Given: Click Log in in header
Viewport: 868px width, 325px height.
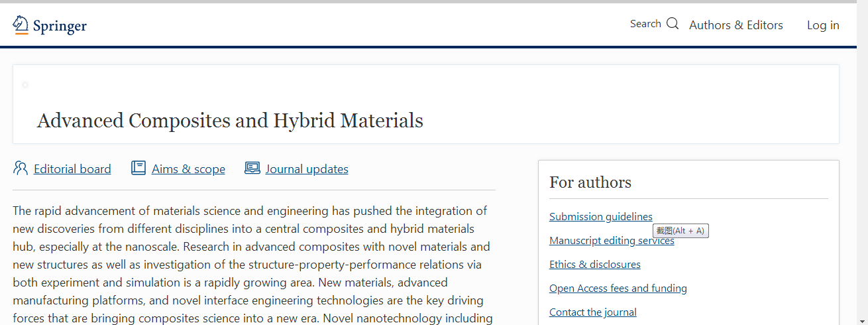Looking at the screenshot, I should pyautogui.click(x=823, y=25).
